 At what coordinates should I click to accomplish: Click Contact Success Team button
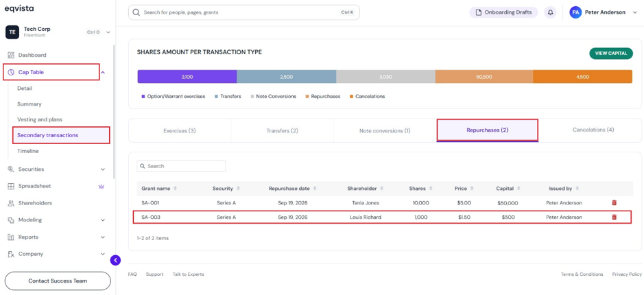coord(58,281)
